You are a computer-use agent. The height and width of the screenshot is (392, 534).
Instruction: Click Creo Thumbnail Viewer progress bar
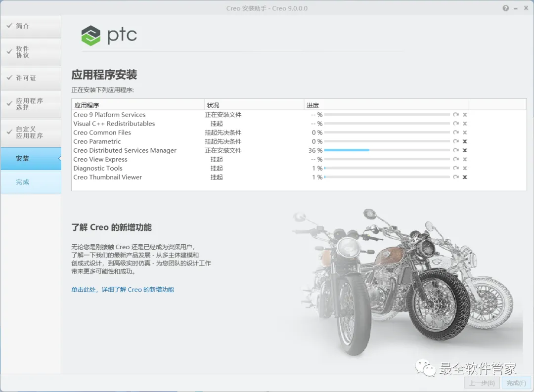point(387,177)
